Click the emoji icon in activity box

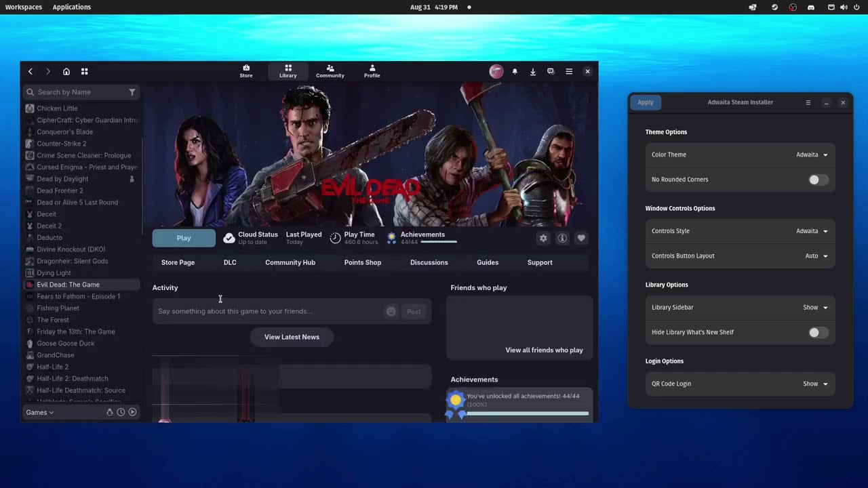pyautogui.click(x=391, y=311)
